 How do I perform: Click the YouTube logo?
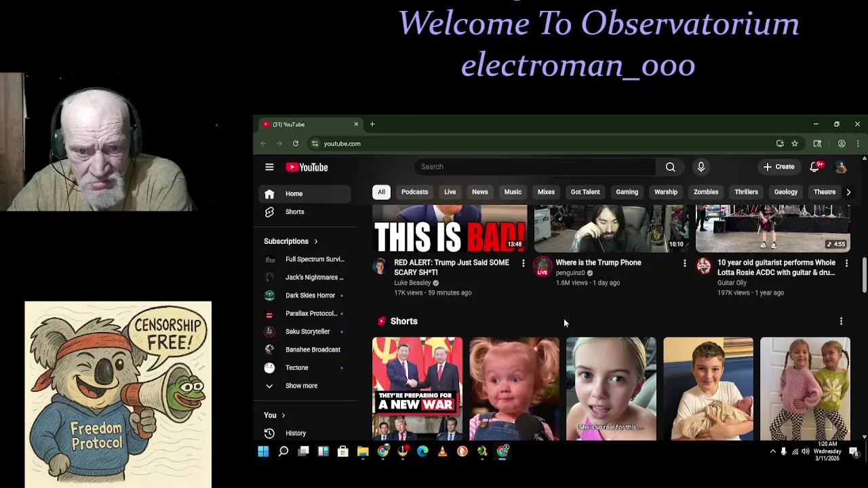[307, 167]
